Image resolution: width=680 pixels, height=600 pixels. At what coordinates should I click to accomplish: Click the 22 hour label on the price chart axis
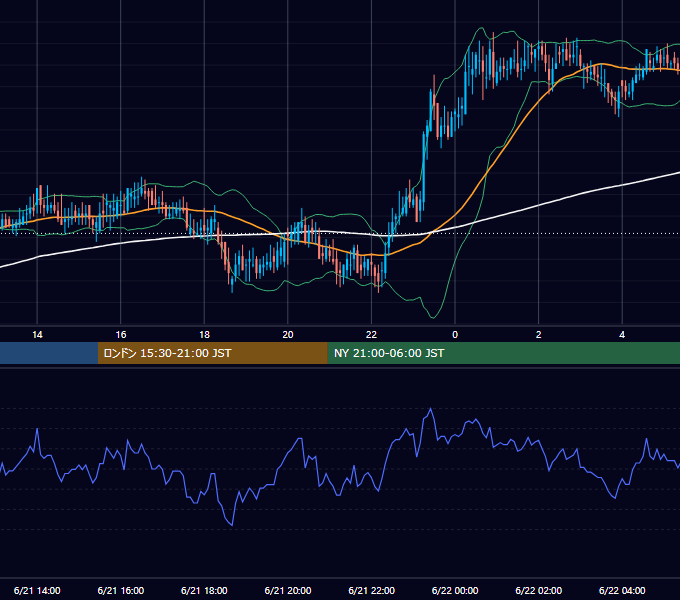[371, 335]
